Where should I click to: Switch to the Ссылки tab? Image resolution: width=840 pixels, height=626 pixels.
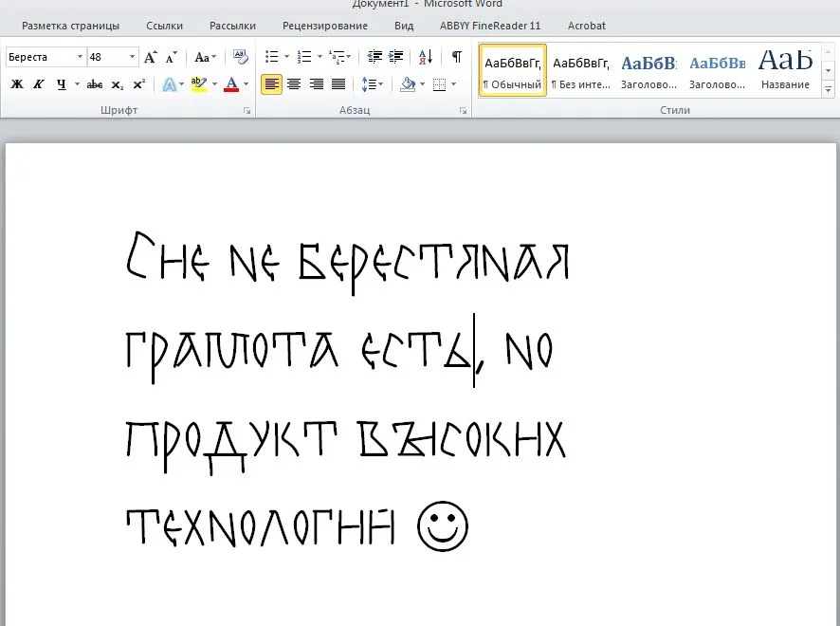point(165,26)
